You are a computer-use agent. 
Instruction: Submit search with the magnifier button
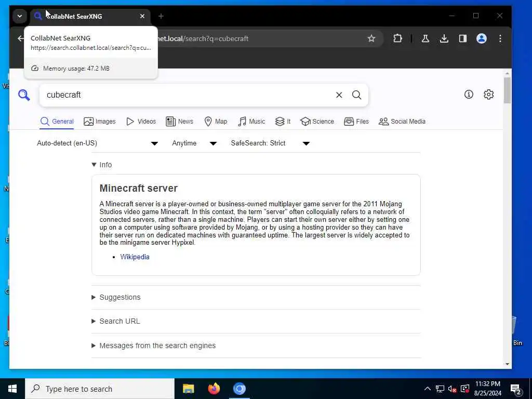coord(356,95)
